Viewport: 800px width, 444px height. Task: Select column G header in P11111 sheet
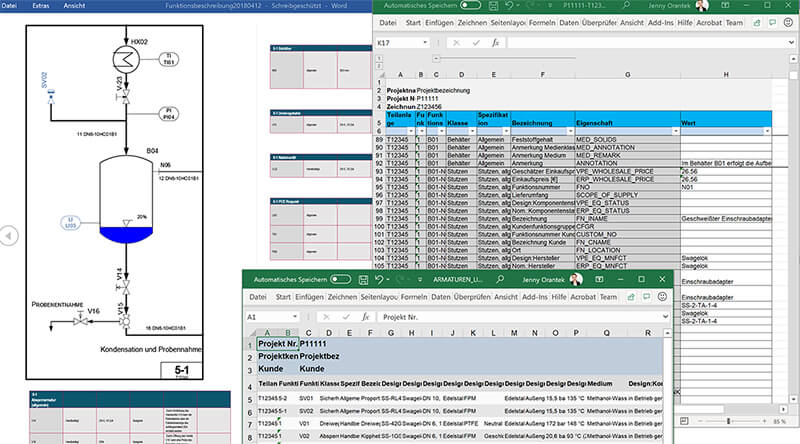[x=628, y=75]
